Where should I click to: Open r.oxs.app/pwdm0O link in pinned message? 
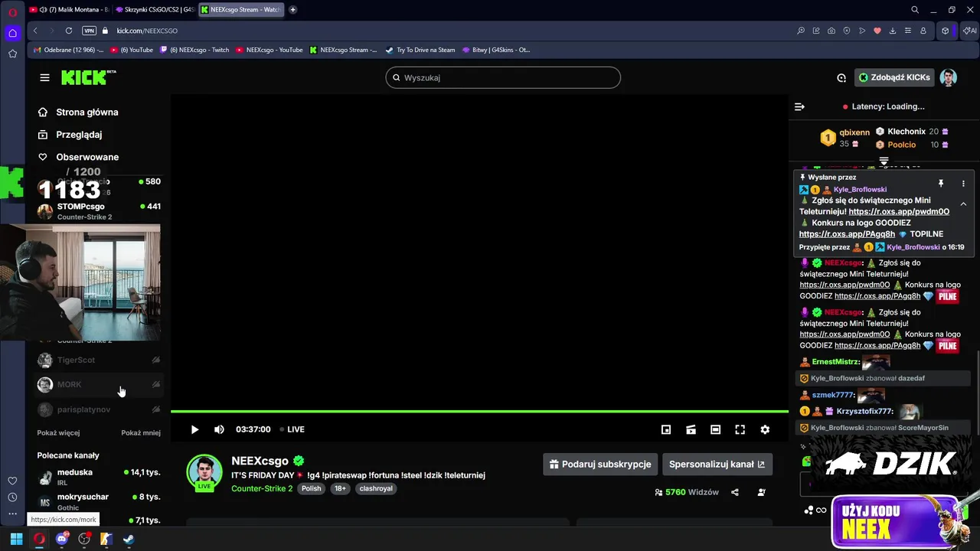(899, 212)
